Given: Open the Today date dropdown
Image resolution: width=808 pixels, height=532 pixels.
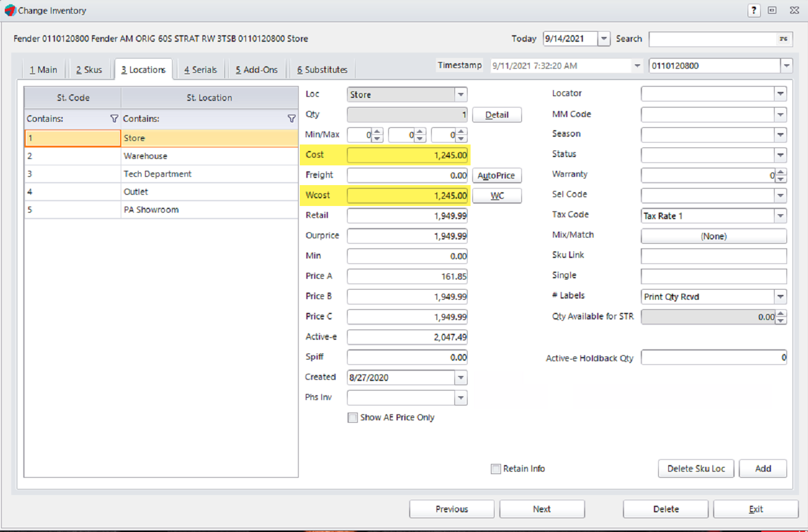Looking at the screenshot, I should [604, 39].
